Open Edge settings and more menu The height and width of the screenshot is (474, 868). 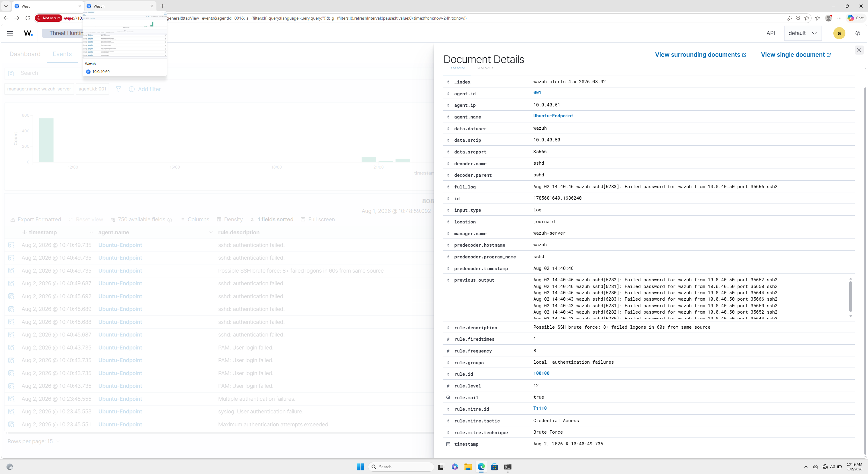[x=839, y=18]
